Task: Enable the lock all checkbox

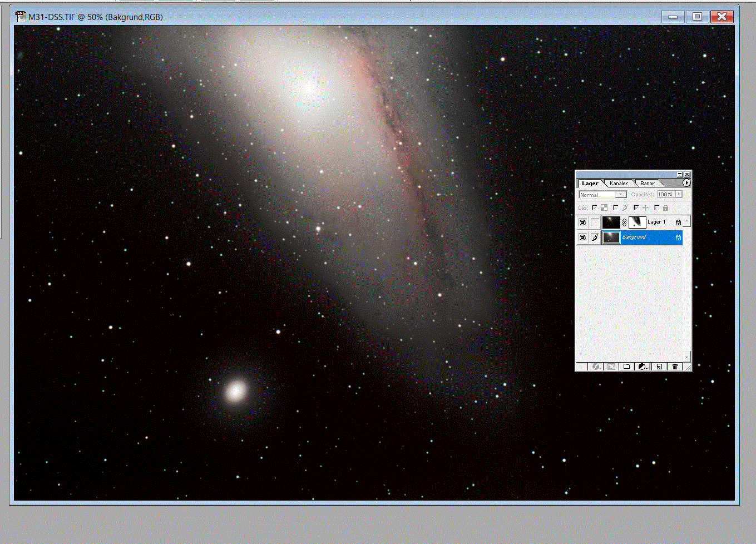Action: click(x=657, y=207)
